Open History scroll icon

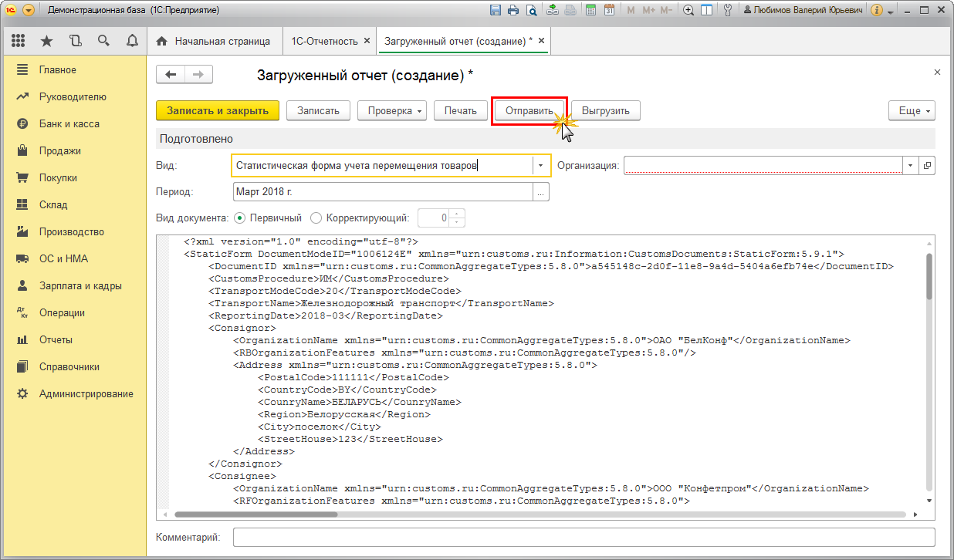tap(75, 41)
